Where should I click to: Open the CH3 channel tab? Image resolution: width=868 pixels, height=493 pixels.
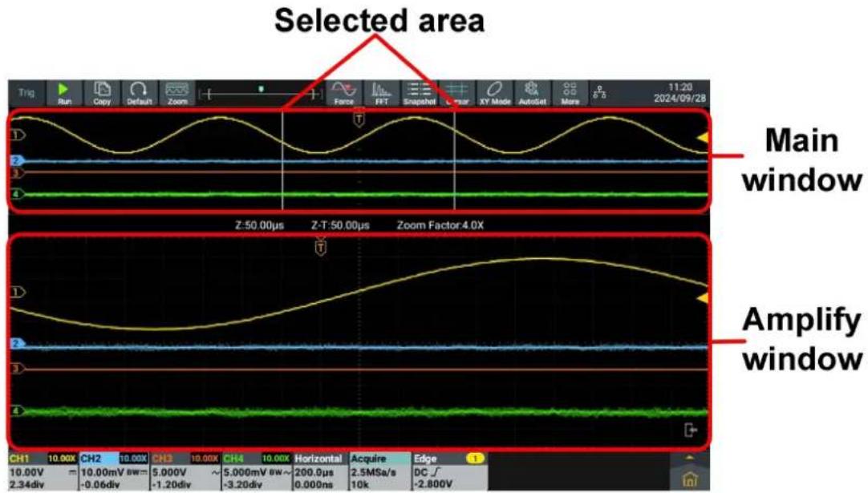(161, 459)
